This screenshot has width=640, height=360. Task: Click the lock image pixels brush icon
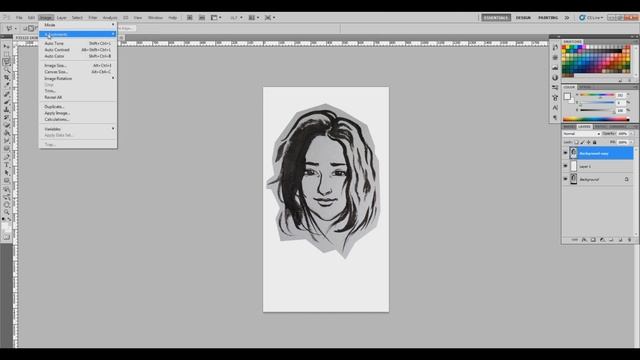point(582,142)
